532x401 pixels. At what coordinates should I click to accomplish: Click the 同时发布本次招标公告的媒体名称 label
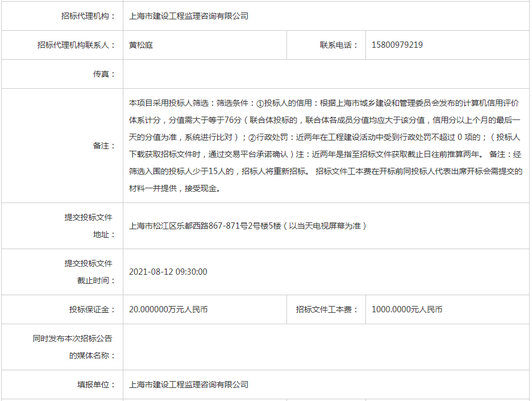(x=73, y=347)
